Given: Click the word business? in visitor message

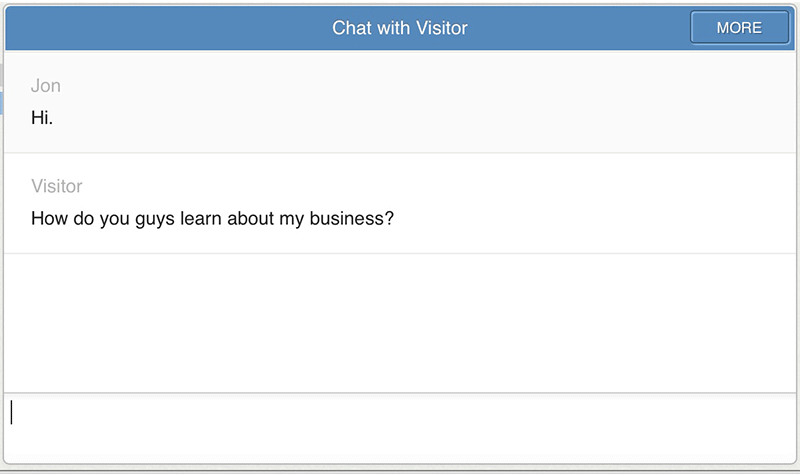Looking at the screenshot, I should (352, 219).
